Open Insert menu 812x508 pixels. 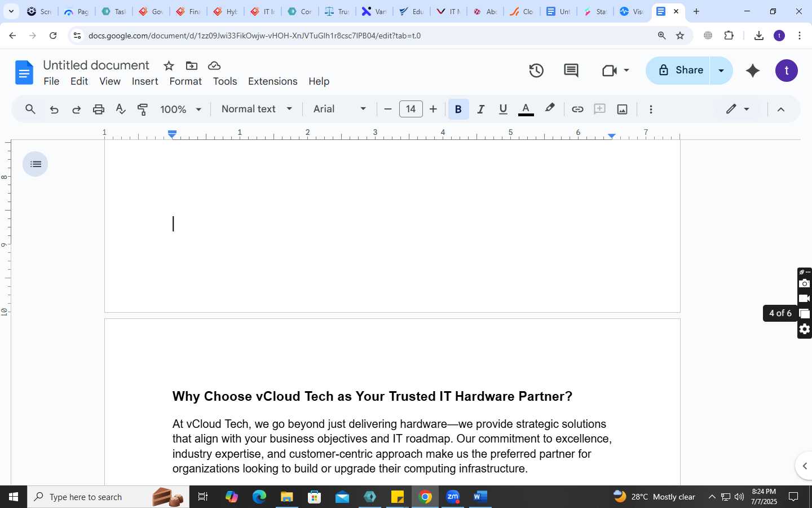coord(145,81)
